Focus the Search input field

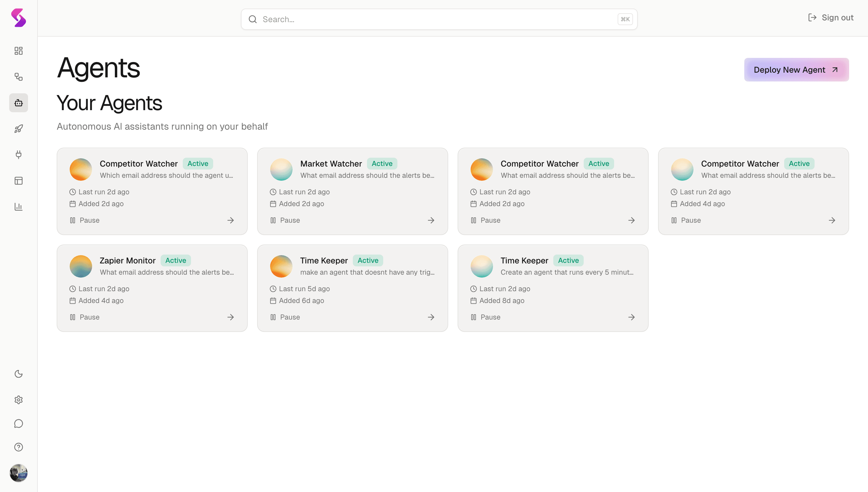click(x=439, y=19)
